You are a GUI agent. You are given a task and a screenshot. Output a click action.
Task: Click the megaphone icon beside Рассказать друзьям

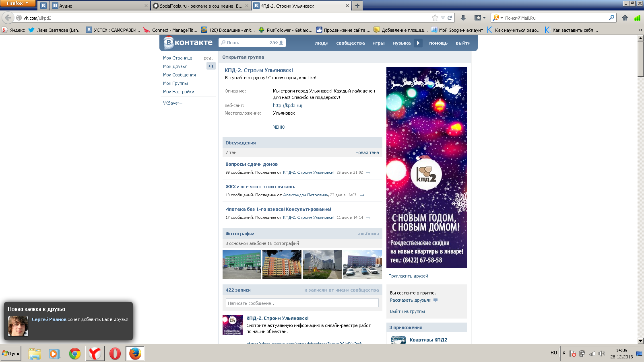pyautogui.click(x=436, y=300)
